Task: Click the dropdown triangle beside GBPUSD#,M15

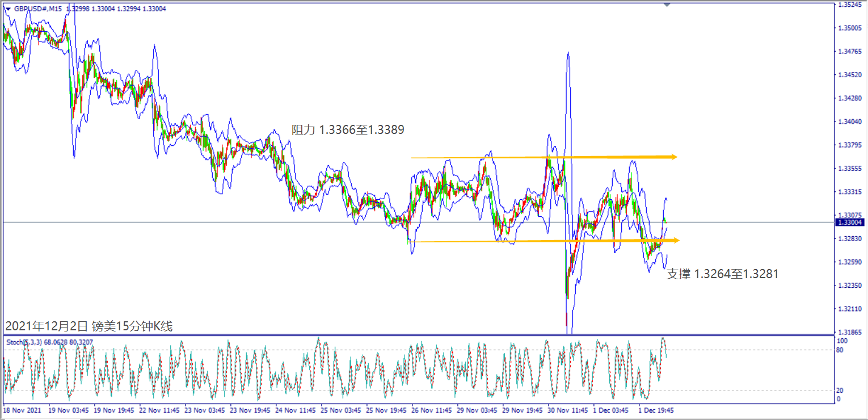Action: click(x=7, y=9)
